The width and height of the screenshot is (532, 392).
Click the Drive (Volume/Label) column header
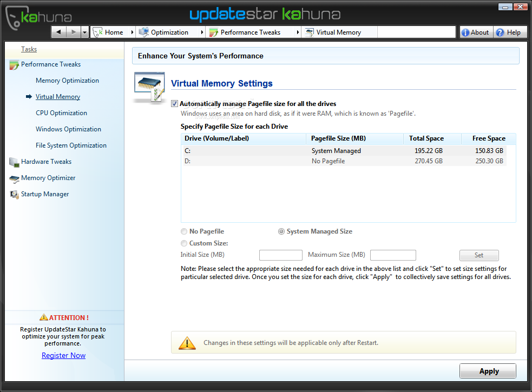click(x=244, y=139)
